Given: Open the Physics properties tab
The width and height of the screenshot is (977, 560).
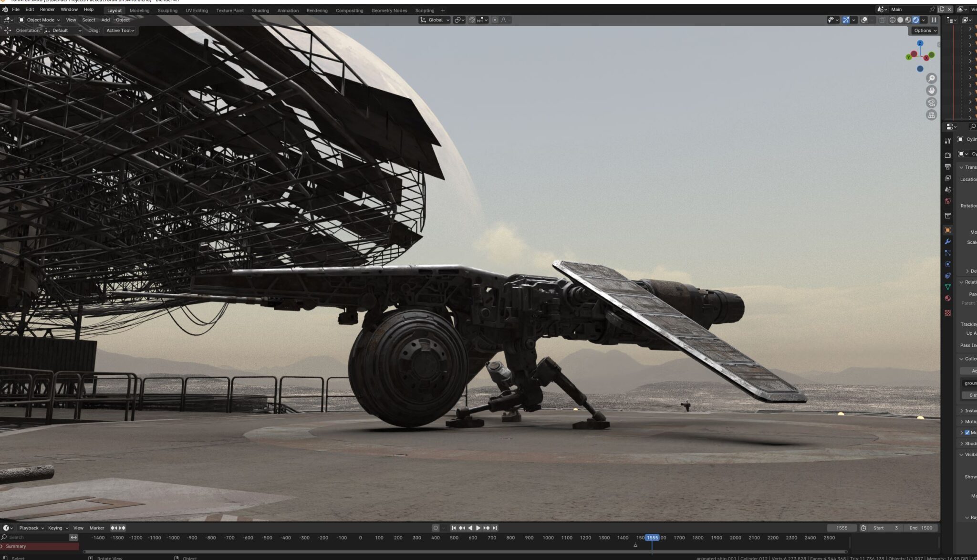Looking at the screenshot, I should click(x=948, y=264).
